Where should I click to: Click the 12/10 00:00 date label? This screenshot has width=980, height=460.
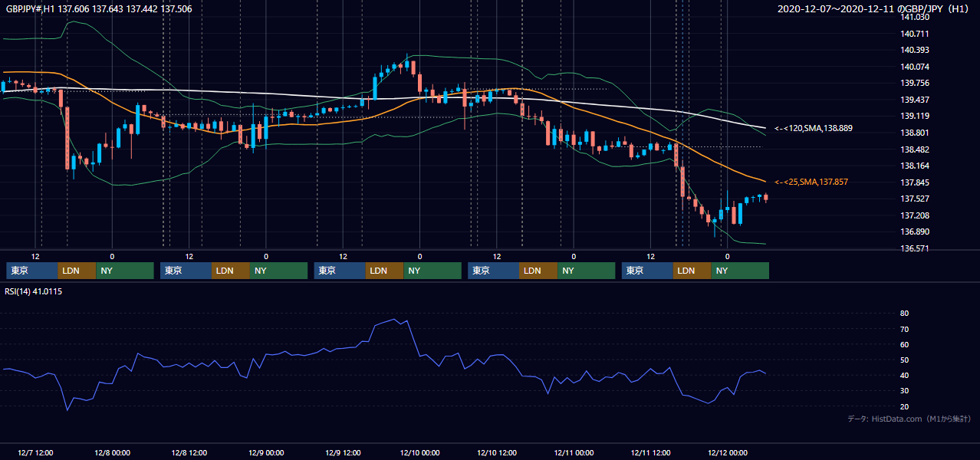tap(419, 452)
